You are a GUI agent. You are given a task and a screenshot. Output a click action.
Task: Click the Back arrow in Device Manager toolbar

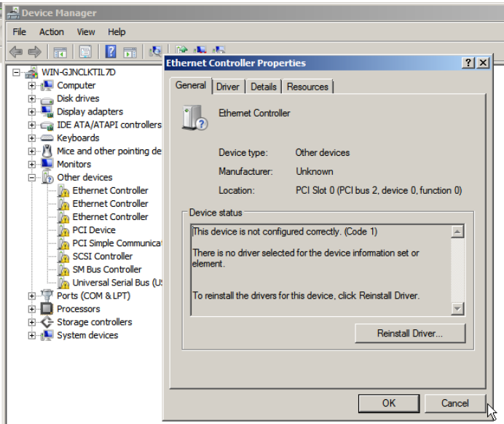pos(16,52)
